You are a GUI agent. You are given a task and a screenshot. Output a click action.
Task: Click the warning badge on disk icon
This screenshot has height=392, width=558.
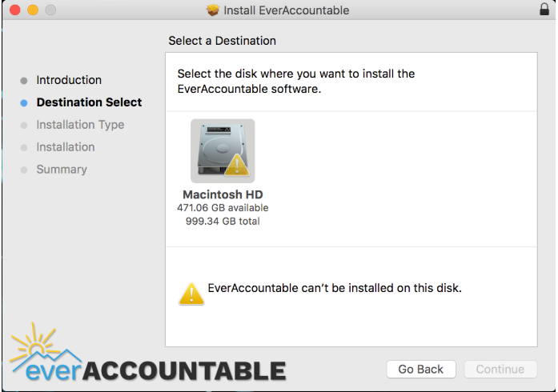(237, 165)
